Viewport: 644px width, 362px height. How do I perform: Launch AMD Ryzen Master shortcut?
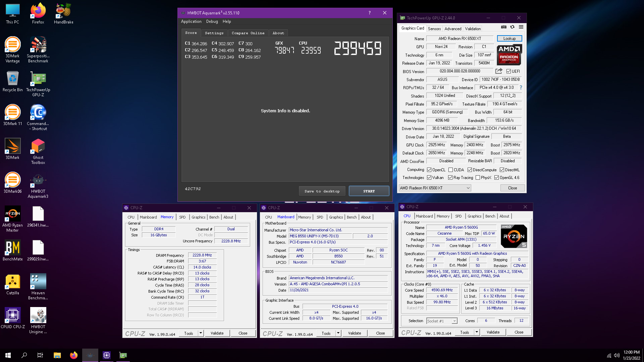[x=12, y=219]
